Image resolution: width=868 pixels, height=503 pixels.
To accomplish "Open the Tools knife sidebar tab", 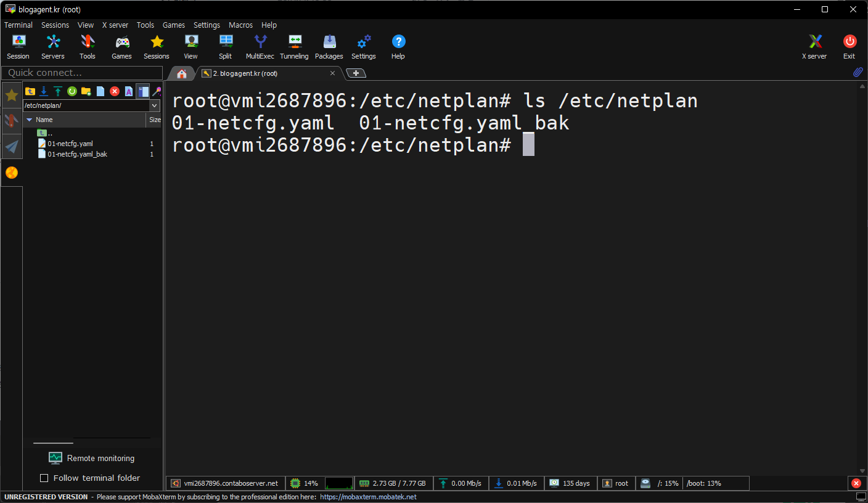I will (x=12, y=121).
